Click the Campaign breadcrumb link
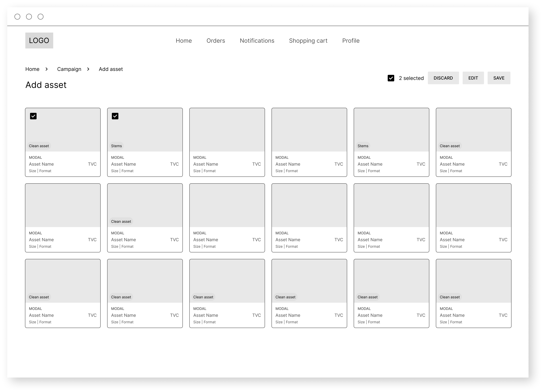The image size is (543, 392). [x=69, y=69]
